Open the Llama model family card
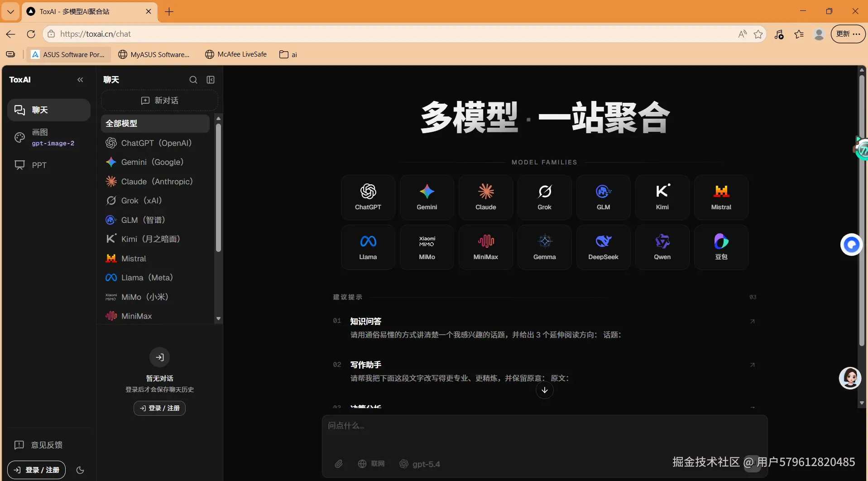 [x=368, y=247]
